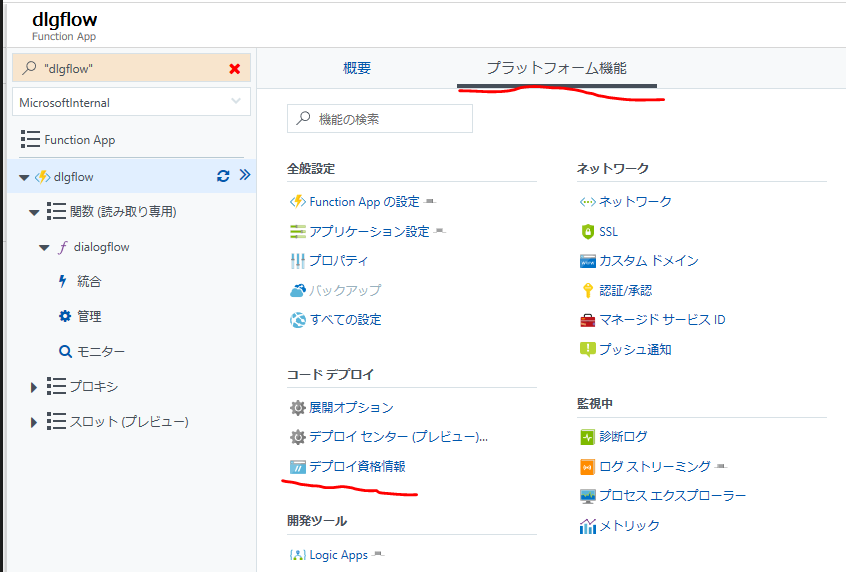Screen dimensions: 846x572
Task: Open すべての設定 link
Action: click(345, 320)
